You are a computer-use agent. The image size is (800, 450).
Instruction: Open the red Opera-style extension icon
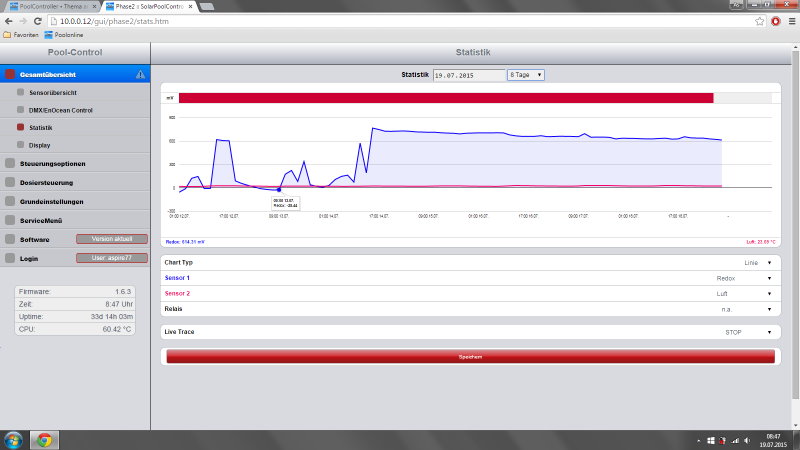pos(776,21)
